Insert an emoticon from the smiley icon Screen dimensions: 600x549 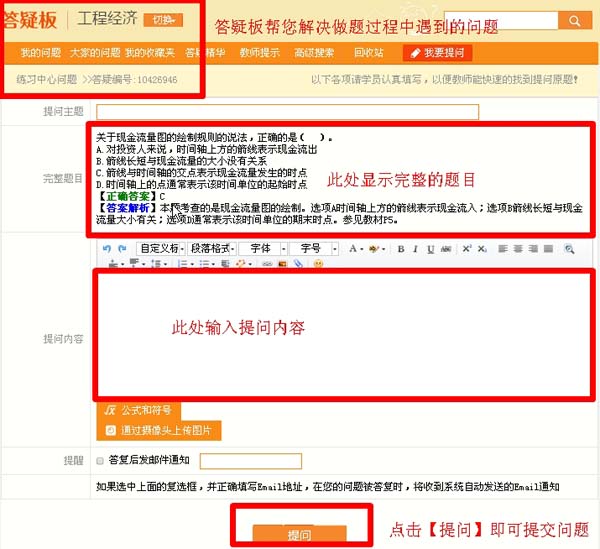(x=318, y=264)
